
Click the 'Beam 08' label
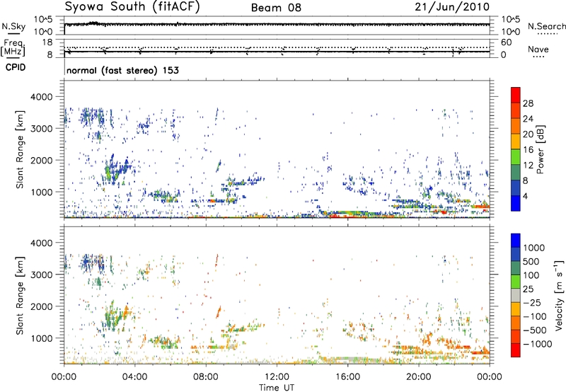pyautogui.click(x=276, y=8)
